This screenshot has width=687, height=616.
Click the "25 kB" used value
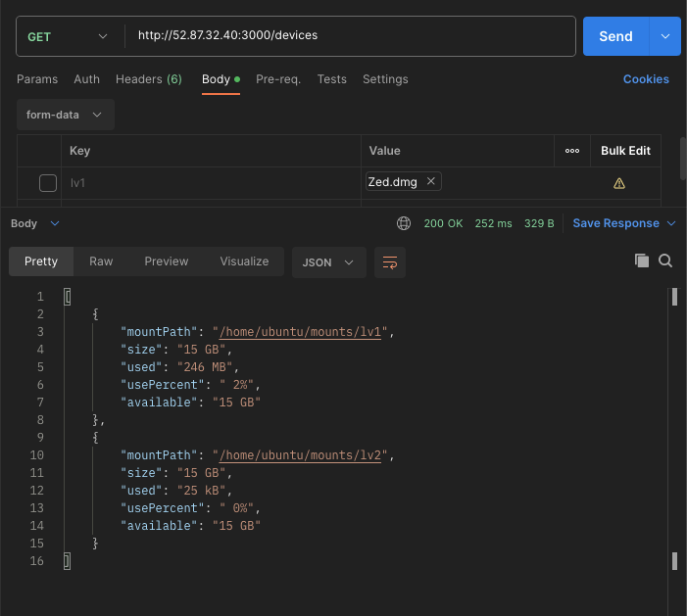201,491
